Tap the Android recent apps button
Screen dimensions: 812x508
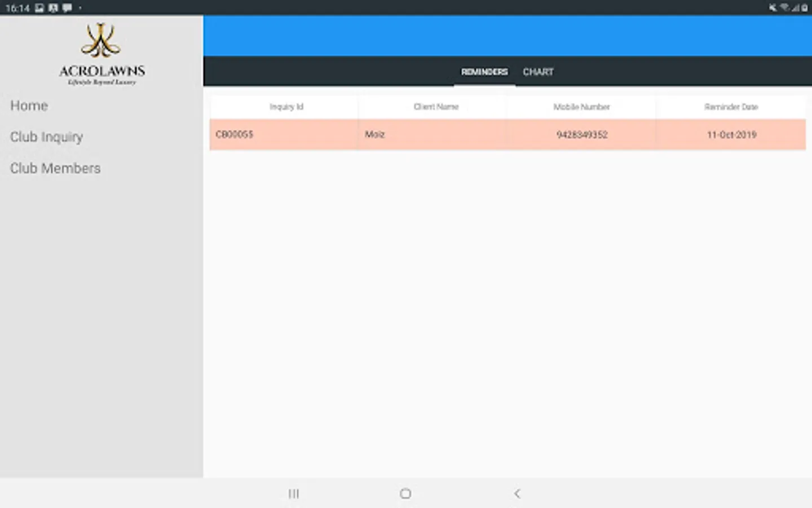(x=294, y=494)
